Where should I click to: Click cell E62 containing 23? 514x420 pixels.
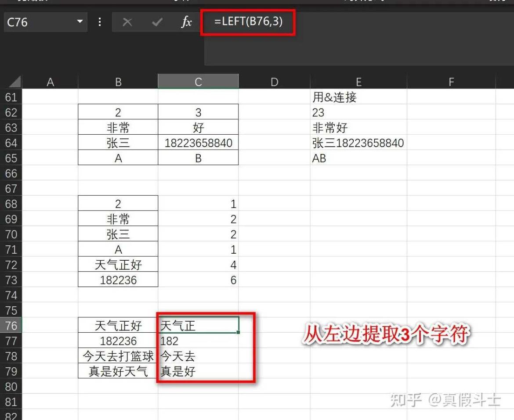358,112
